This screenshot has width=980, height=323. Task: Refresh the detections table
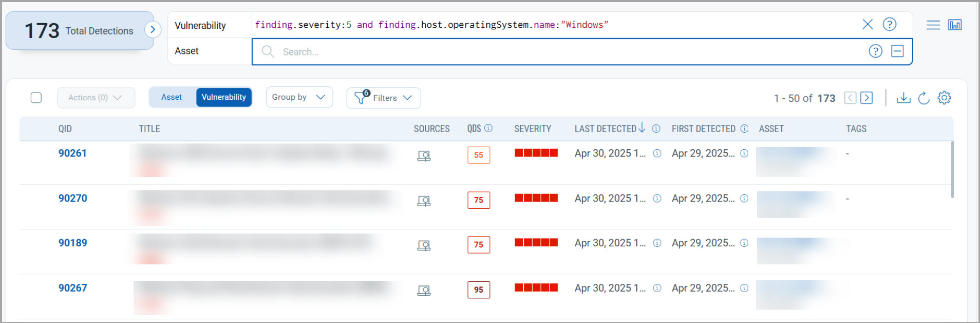click(x=924, y=98)
